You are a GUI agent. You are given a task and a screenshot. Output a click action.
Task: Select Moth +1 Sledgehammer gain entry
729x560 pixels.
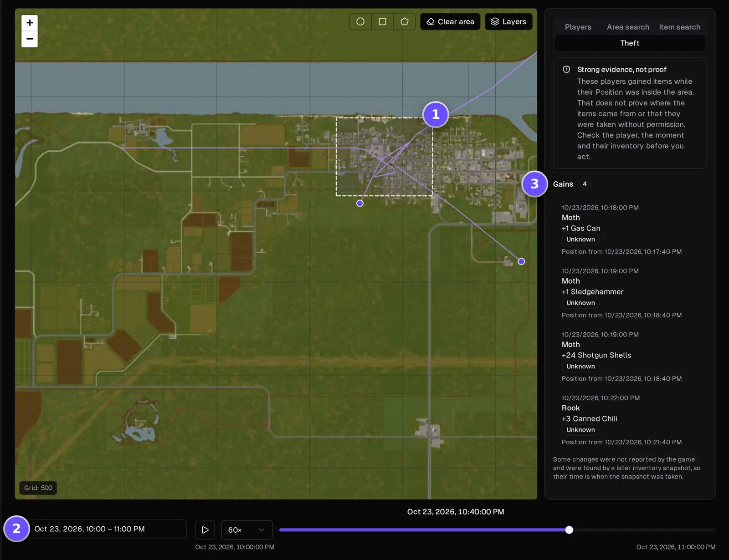(x=630, y=293)
